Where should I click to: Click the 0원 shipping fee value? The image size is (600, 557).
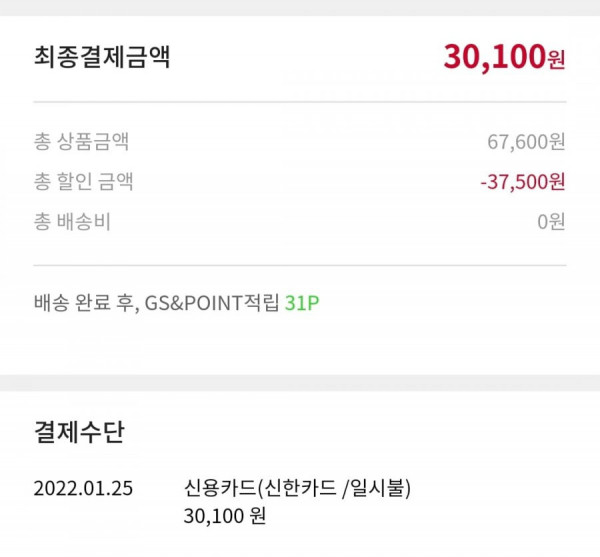coord(551,222)
